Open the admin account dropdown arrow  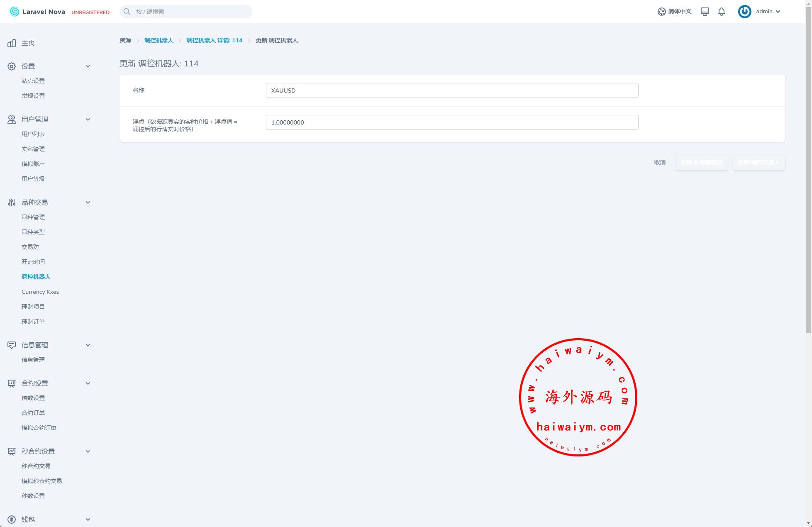[778, 12]
